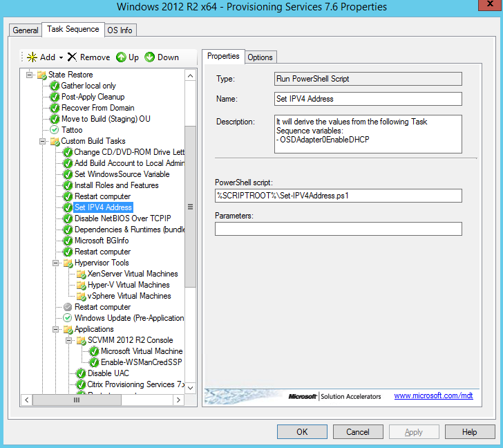This screenshot has width=503, height=448.
Task: Select the Disable NetBIOS Over TCPIP step
Action: 122,218
